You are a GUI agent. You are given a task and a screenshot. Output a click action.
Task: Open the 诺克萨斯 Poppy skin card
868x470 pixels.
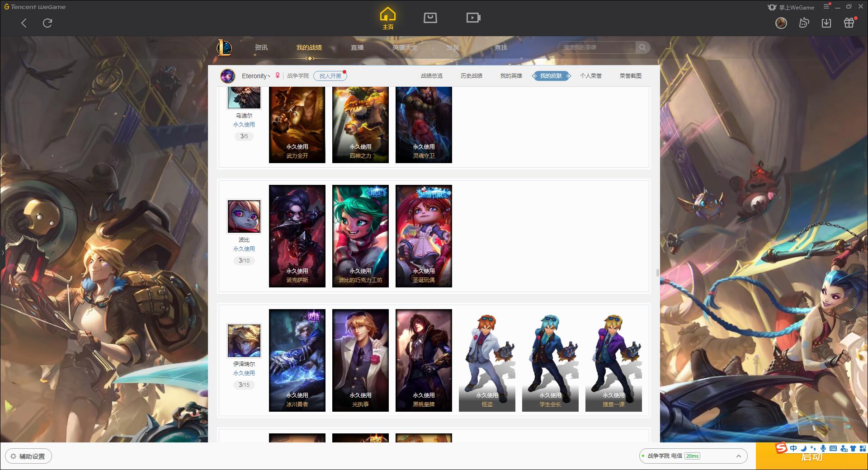[x=297, y=236]
